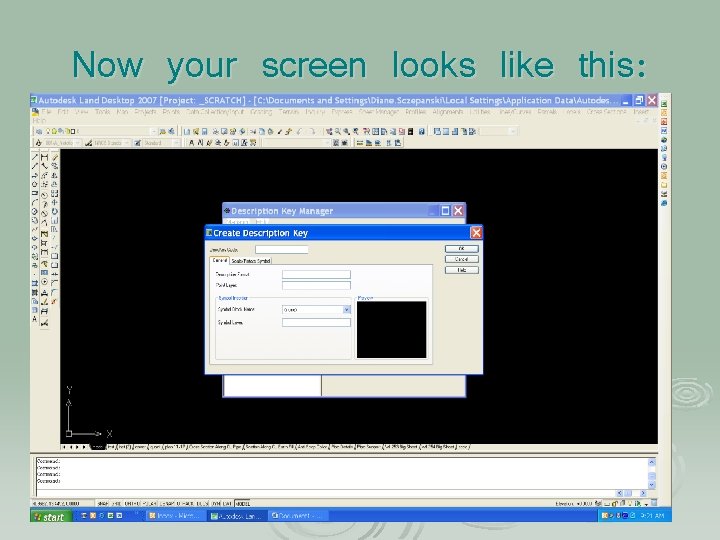This screenshot has height=540, width=720.
Task: Open the Windows start menu
Action: point(51,516)
